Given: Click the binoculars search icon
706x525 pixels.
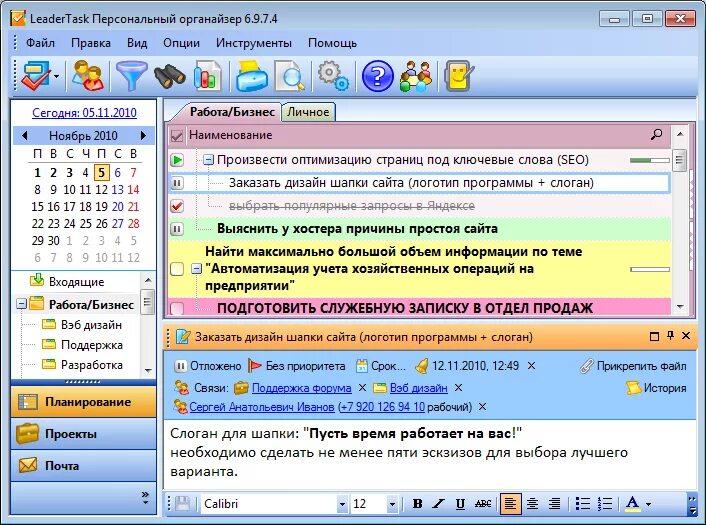Looking at the screenshot, I should point(169,76).
